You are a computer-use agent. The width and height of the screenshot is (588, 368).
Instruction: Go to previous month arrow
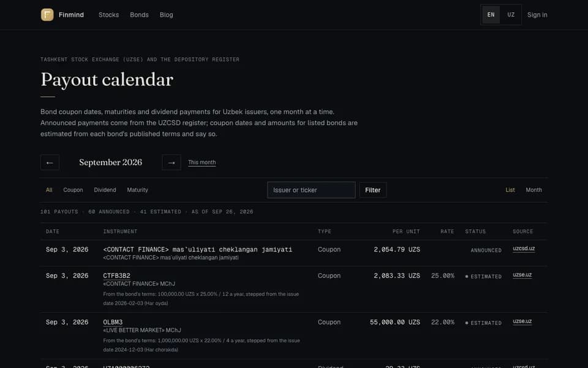click(50, 163)
